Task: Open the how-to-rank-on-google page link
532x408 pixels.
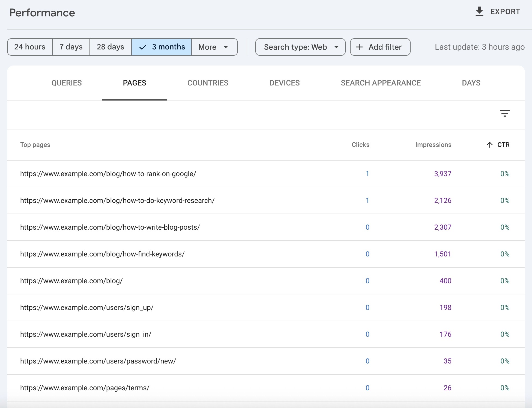Action: [x=108, y=173]
